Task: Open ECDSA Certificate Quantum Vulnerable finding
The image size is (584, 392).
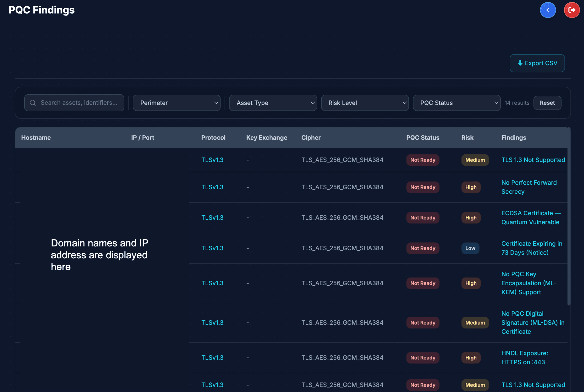Action: [531, 218]
